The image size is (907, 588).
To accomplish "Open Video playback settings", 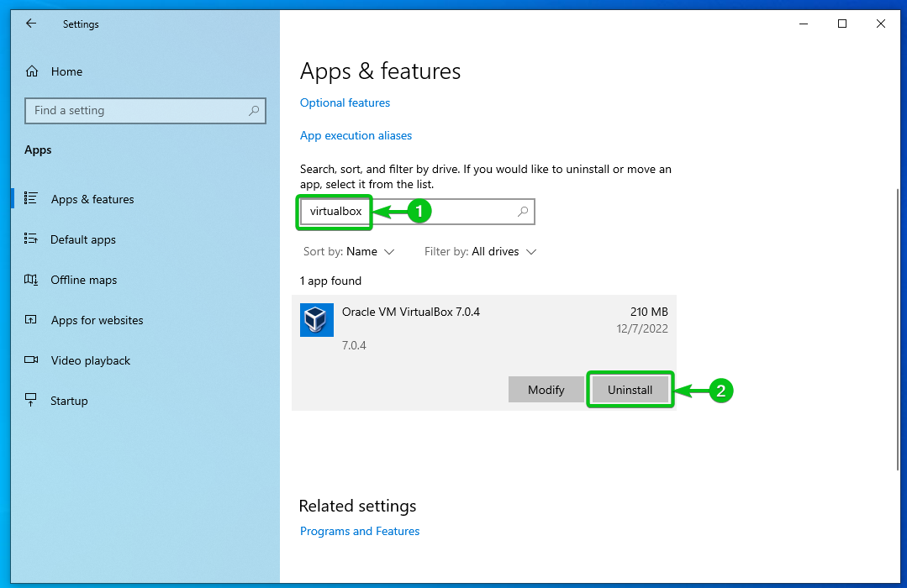I will 89,360.
